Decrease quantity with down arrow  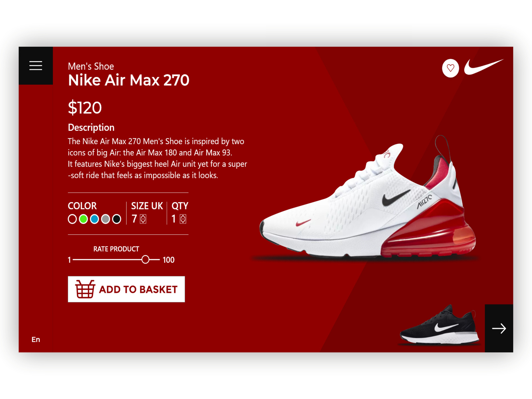coord(183,221)
